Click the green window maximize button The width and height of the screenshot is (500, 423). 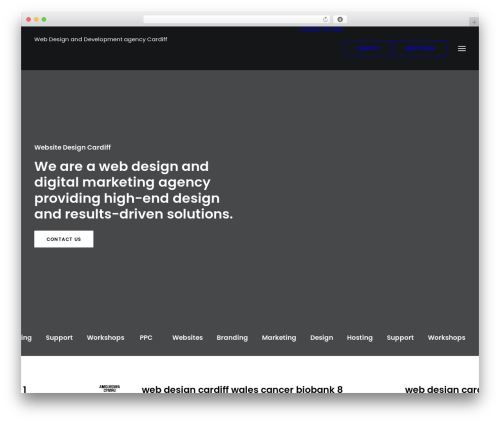click(x=44, y=19)
